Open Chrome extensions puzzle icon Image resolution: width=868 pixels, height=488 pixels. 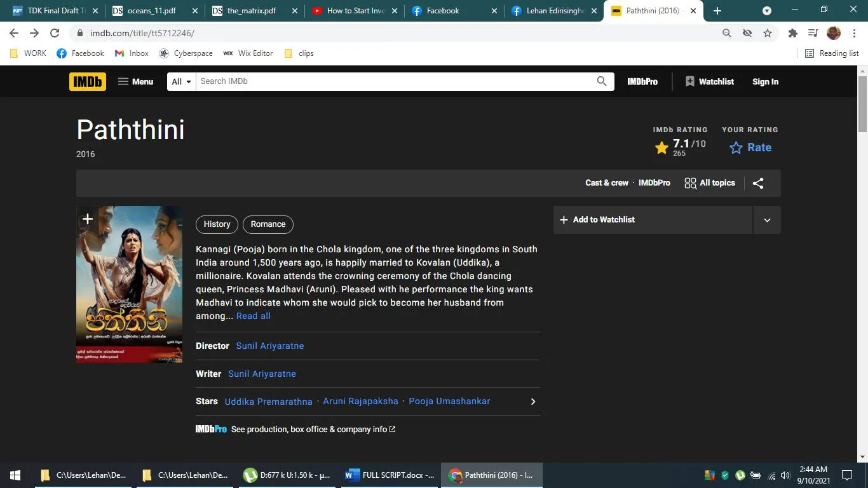pyautogui.click(x=792, y=33)
